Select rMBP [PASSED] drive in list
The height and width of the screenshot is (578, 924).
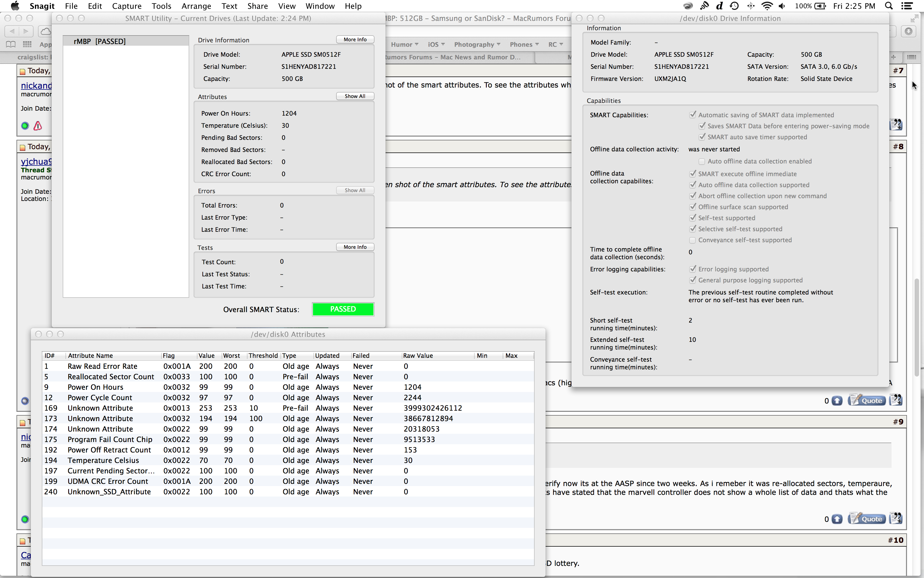[126, 41]
